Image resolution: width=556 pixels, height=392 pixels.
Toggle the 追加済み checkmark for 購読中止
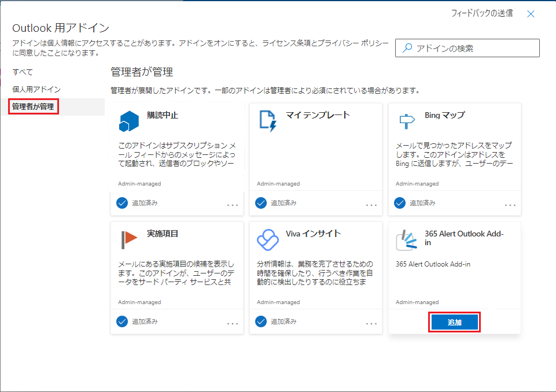point(122,203)
